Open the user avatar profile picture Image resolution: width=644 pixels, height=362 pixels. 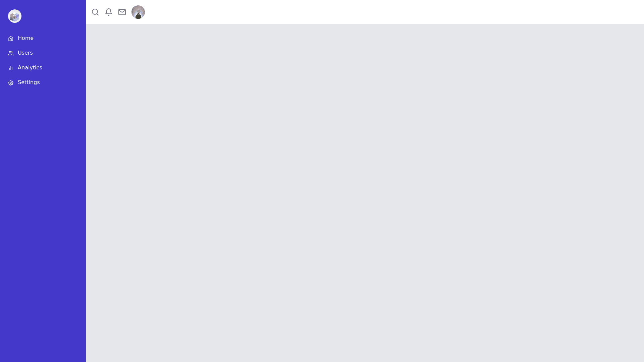coord(138,12)
